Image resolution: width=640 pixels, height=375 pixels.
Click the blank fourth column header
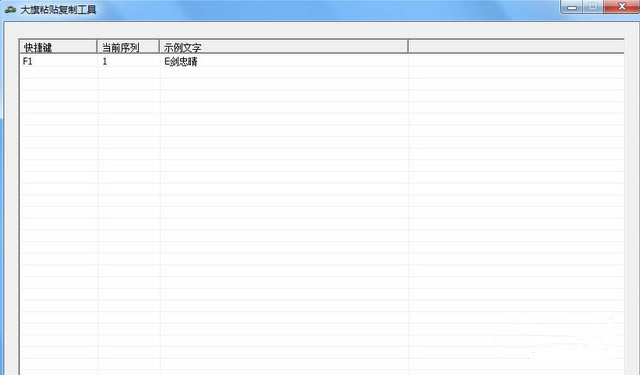tap(516, 47)
